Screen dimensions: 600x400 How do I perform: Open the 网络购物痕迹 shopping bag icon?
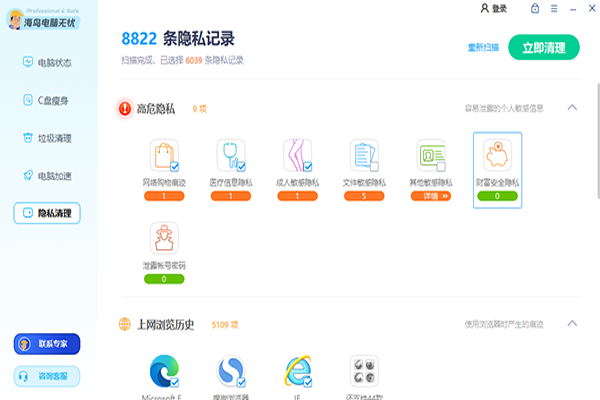(163, 156)
